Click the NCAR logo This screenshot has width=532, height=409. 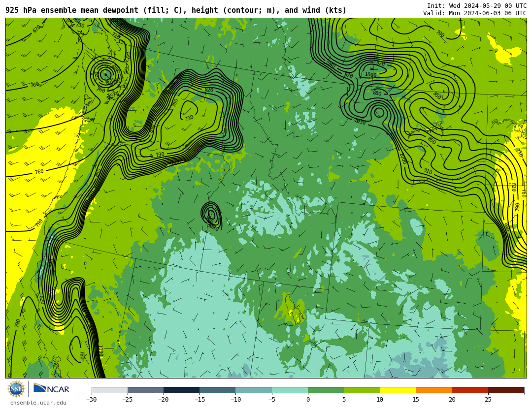point(51,388)
